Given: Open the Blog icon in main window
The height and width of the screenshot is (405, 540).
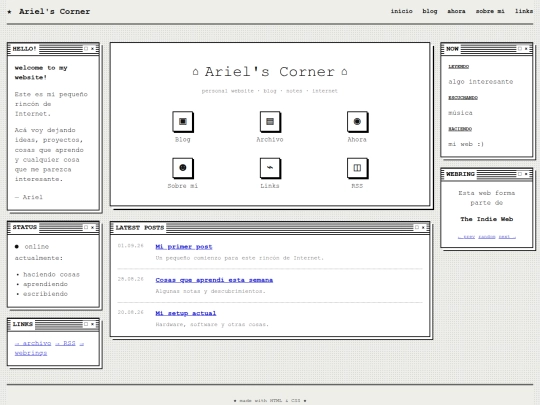Looking at the screenshot, I should point(183,122).
